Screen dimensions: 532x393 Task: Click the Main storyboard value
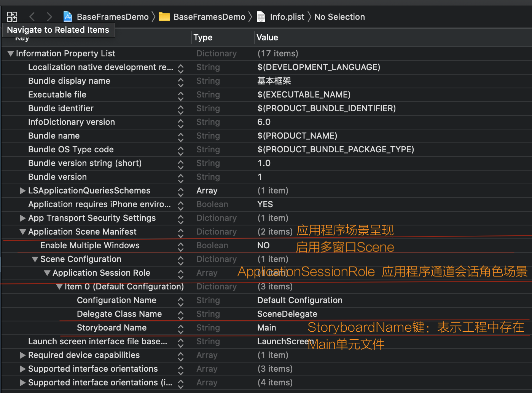(x=267, y=328)
